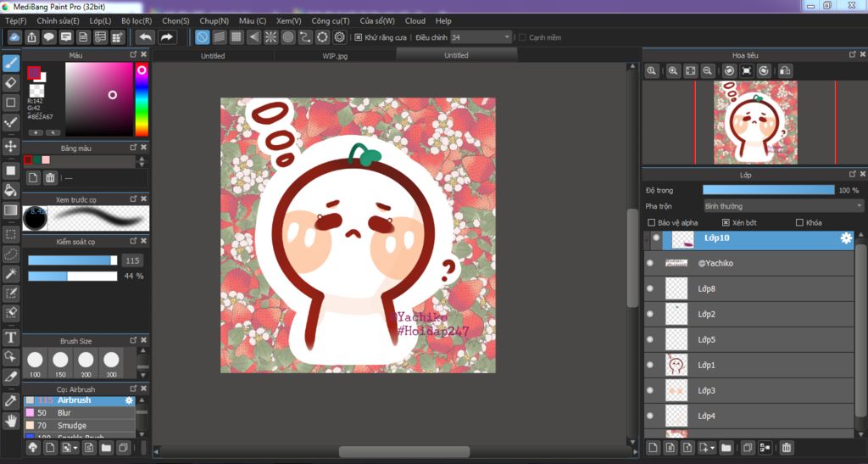
Task: Select the Hand tool
Action: (10, 421)
